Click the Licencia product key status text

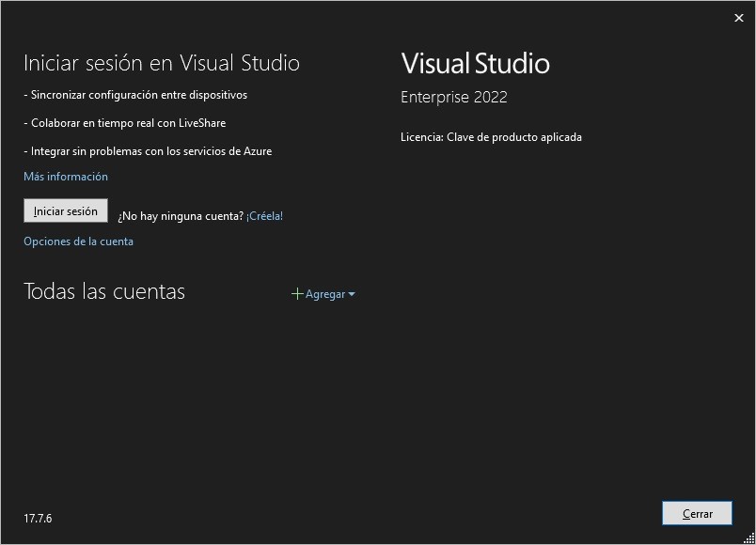(491, 137)
